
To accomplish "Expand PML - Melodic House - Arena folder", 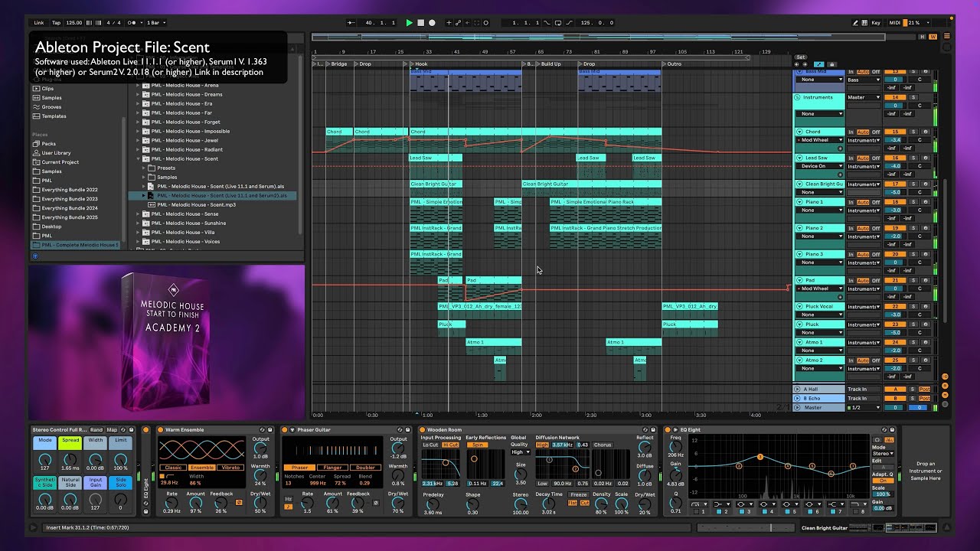I will click(139, 85).
